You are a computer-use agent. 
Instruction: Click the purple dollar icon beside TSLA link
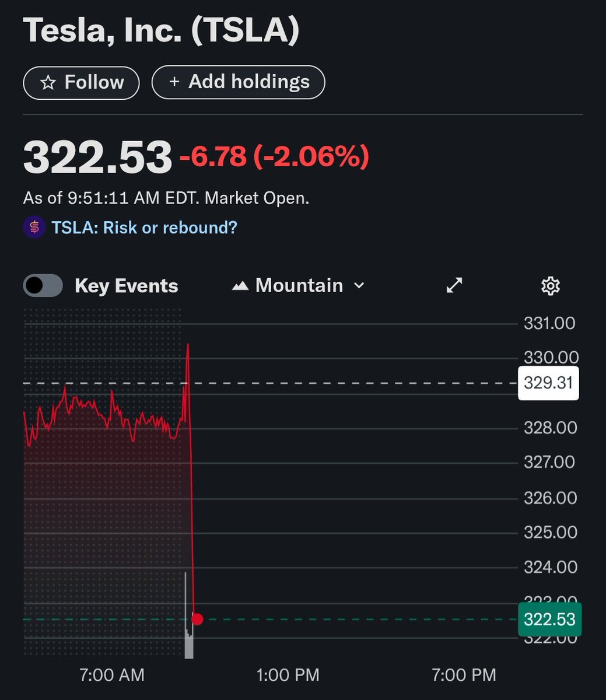pyautogui.click(x=34, y=228)
